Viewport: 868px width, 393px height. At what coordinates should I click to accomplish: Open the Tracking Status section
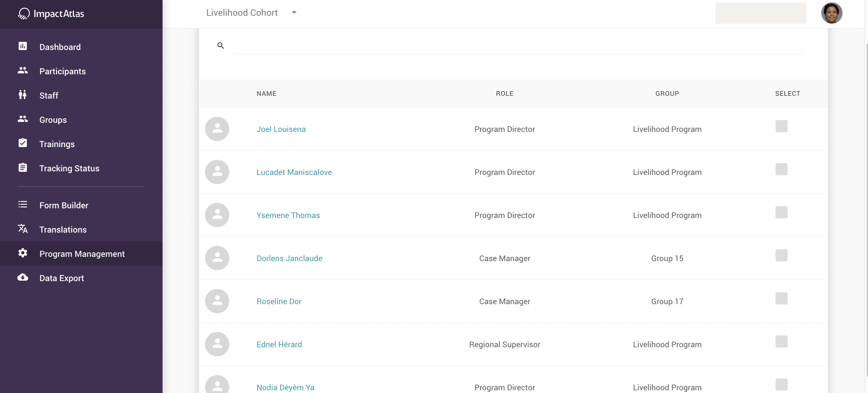(x=69, y=168)
